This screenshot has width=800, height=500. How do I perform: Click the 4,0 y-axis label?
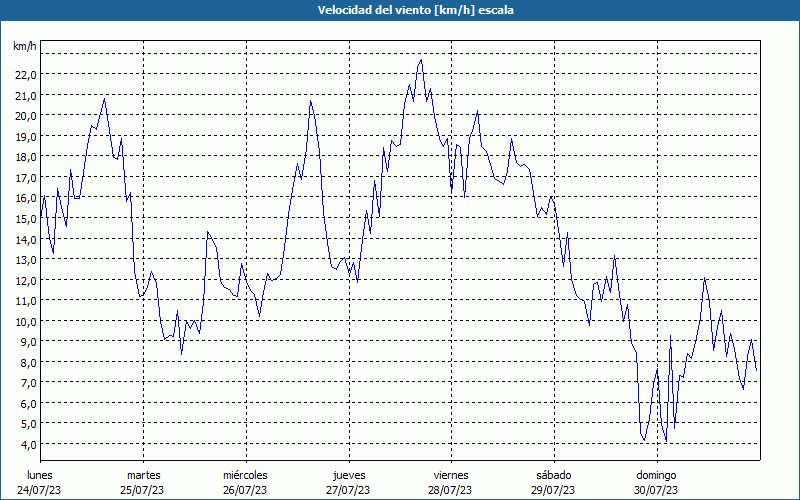(29, 445)
